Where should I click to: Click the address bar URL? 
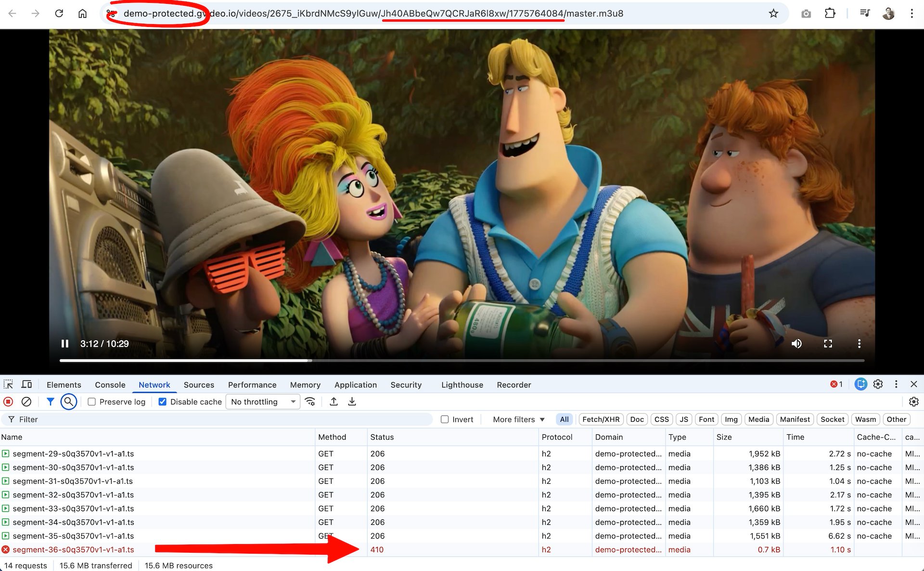pos(373,13)
